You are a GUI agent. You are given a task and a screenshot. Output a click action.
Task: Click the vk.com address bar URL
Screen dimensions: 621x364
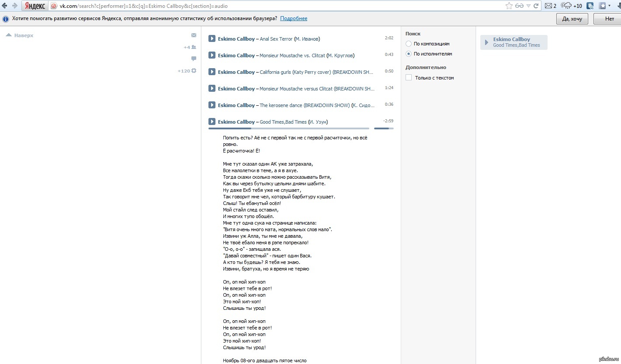(144, 6)
